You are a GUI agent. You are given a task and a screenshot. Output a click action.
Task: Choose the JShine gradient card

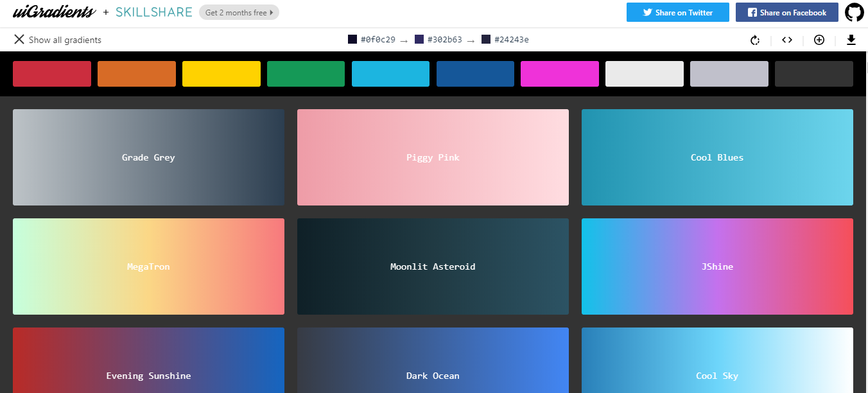click(x=717, y=266)
